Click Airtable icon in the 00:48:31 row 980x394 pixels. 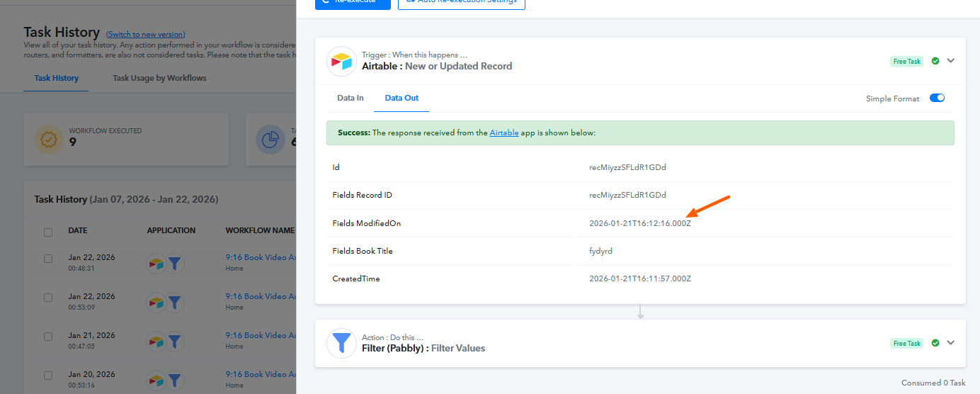(x=156, y=264)
